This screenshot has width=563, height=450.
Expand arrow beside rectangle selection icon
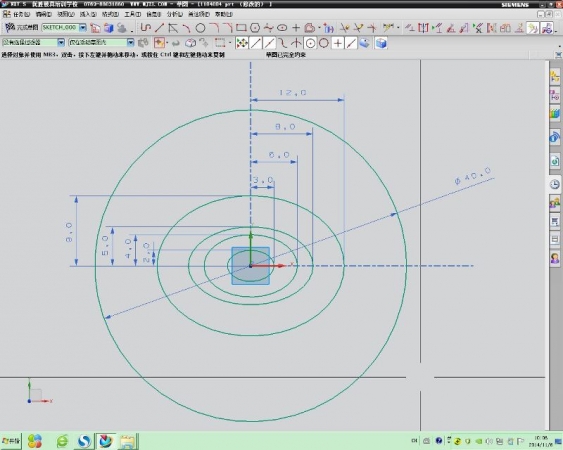coord(230,43)
